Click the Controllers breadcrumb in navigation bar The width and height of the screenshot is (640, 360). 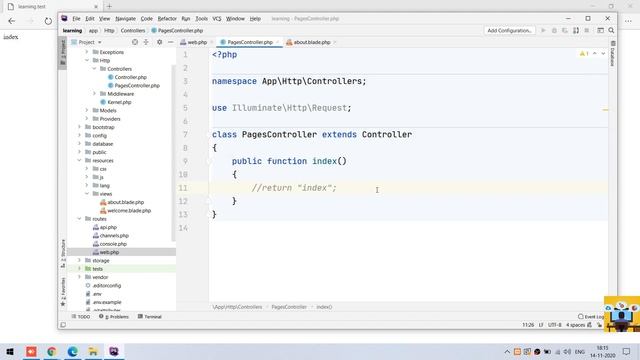coord(133,31)
